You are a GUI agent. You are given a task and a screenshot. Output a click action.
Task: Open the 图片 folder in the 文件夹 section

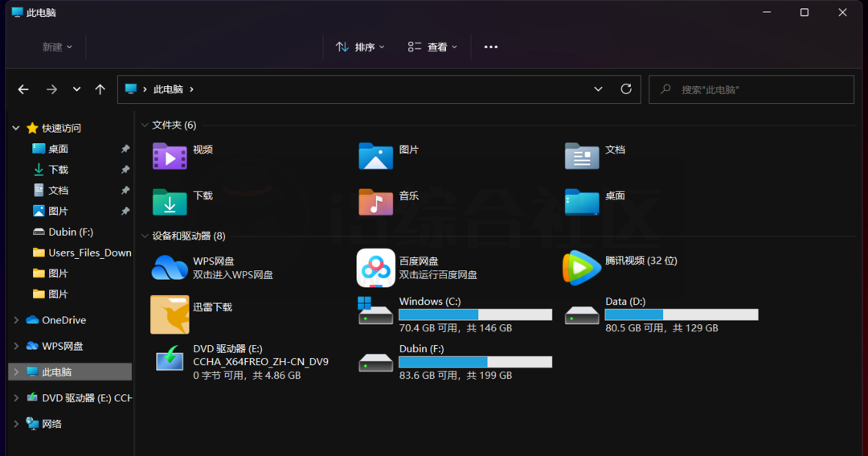tap(375, 156)
